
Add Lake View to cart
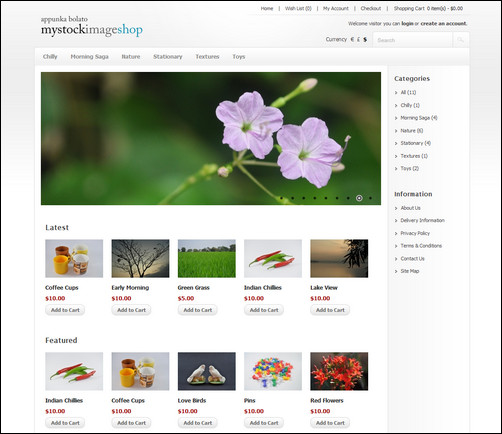pyautogui.click(x=330, y=310)
